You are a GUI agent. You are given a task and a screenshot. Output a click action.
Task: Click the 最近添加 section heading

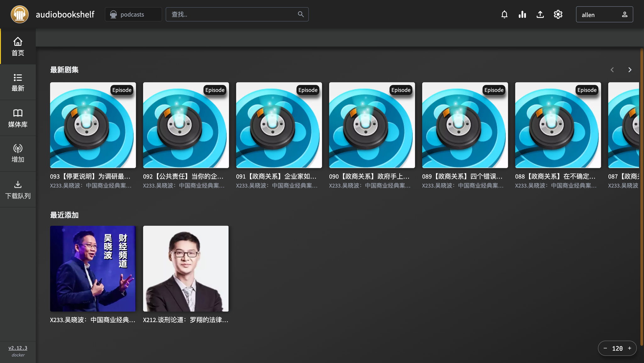pos(64,215)
